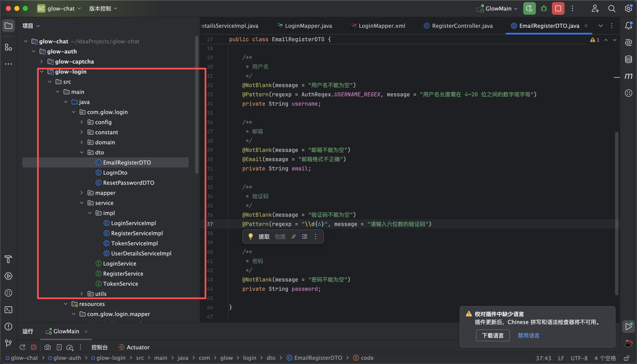Viewport: 637px width, 364px height.
Task: Expand the mapper package folder
Action: pos(82,193)
